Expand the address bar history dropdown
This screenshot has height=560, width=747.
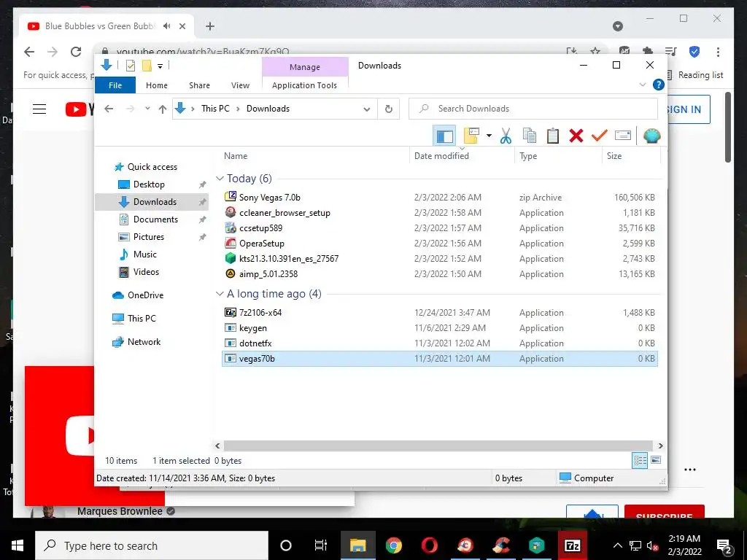[366, 109]
